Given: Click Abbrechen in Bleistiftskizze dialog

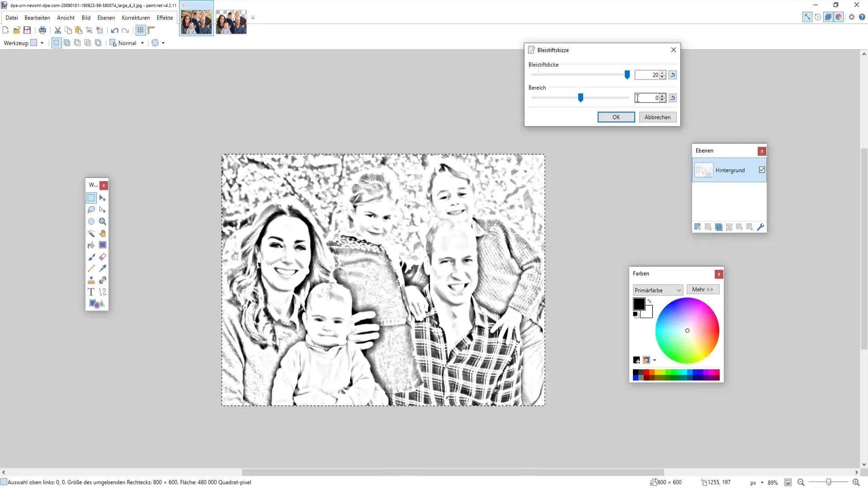Looking at the screenshot, I should click(658, 117).
